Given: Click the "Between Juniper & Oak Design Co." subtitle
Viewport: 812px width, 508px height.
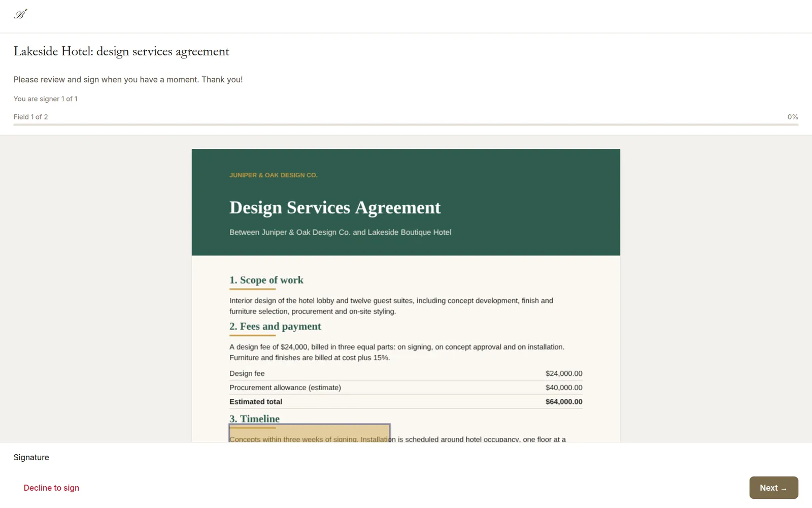Looking at the screenshot, I should click(x=340, y=232).
